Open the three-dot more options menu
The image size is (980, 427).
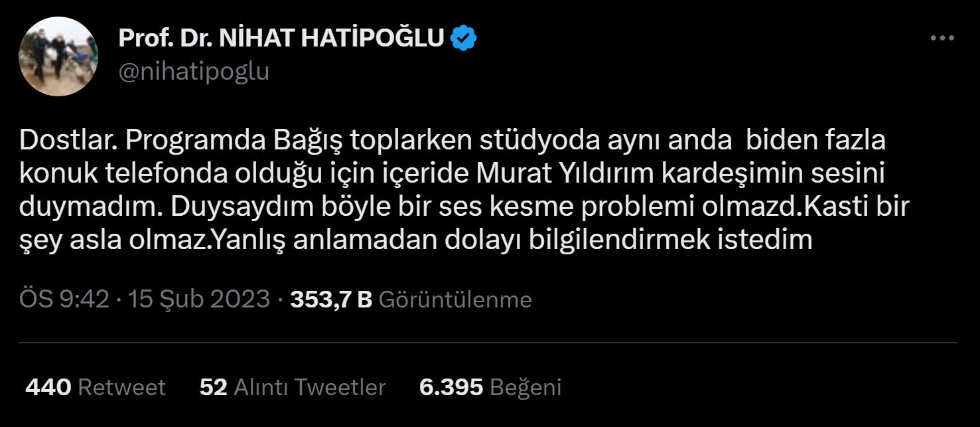point(942,39)
